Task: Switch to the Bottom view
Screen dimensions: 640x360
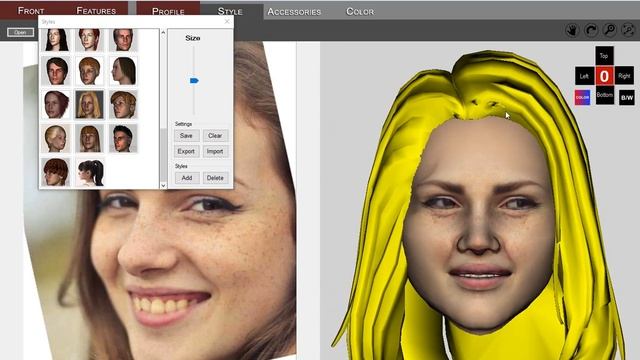Action: pos(604,95)
